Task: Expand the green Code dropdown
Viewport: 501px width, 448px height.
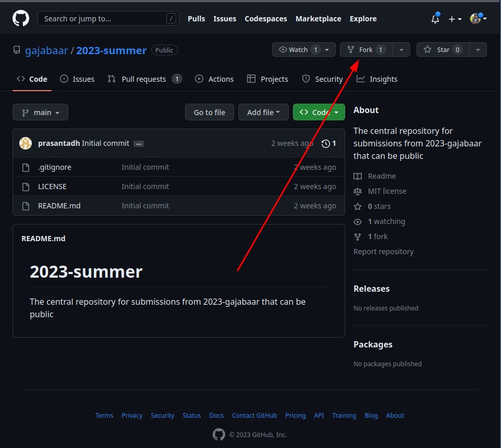Action: 319,112
